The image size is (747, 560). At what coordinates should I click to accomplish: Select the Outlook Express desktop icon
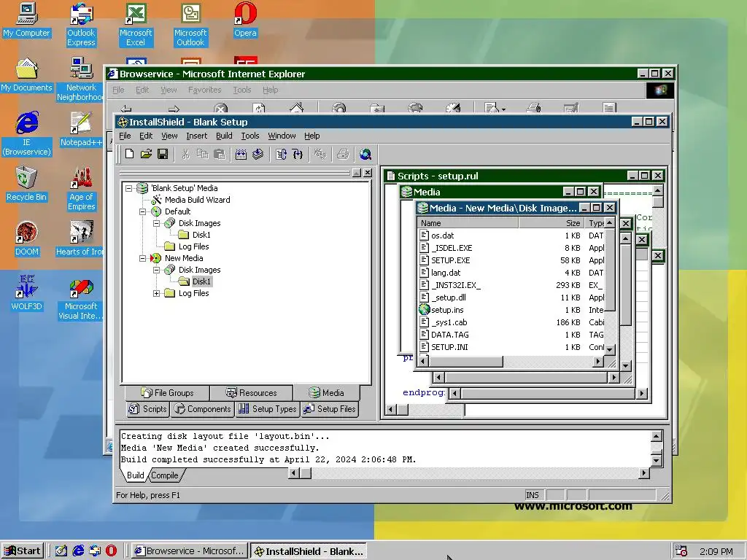[81, 24]
